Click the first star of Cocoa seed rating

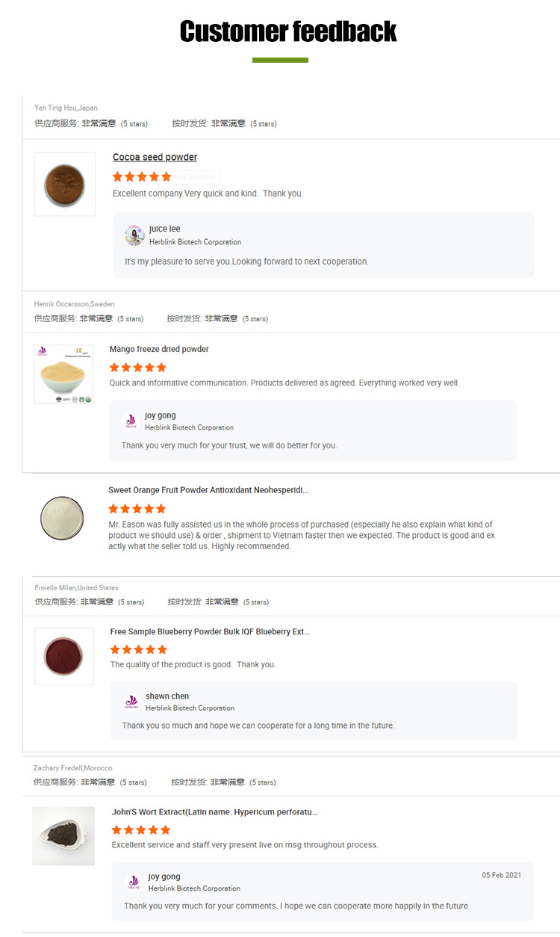pyautogui.click(x=117, y=176)
